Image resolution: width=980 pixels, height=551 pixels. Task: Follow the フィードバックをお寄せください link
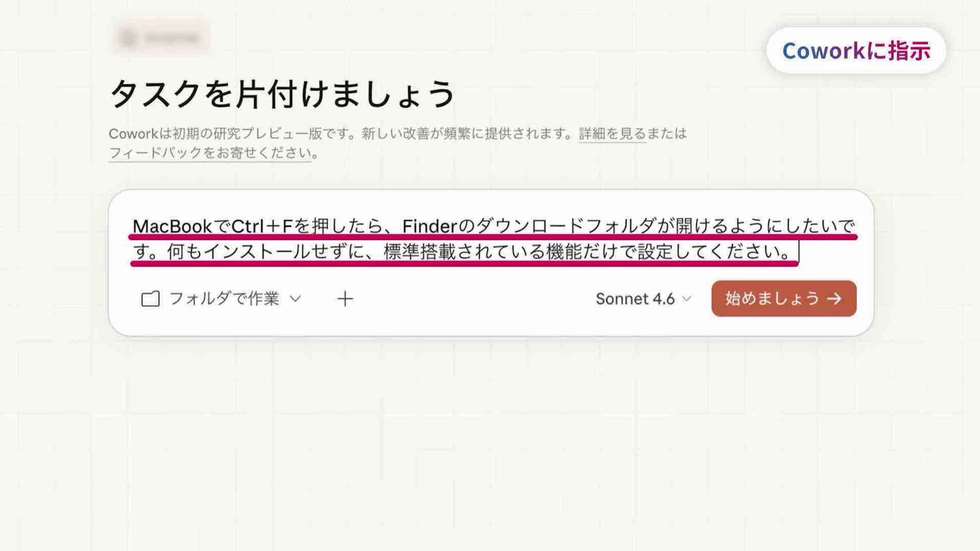coord(210,153)
